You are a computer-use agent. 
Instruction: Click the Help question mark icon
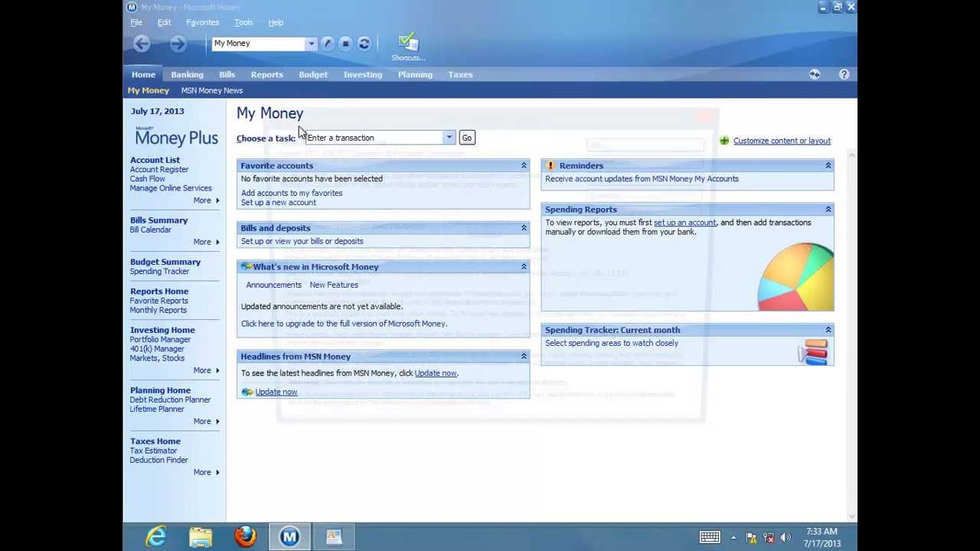[x=844, y=74]
